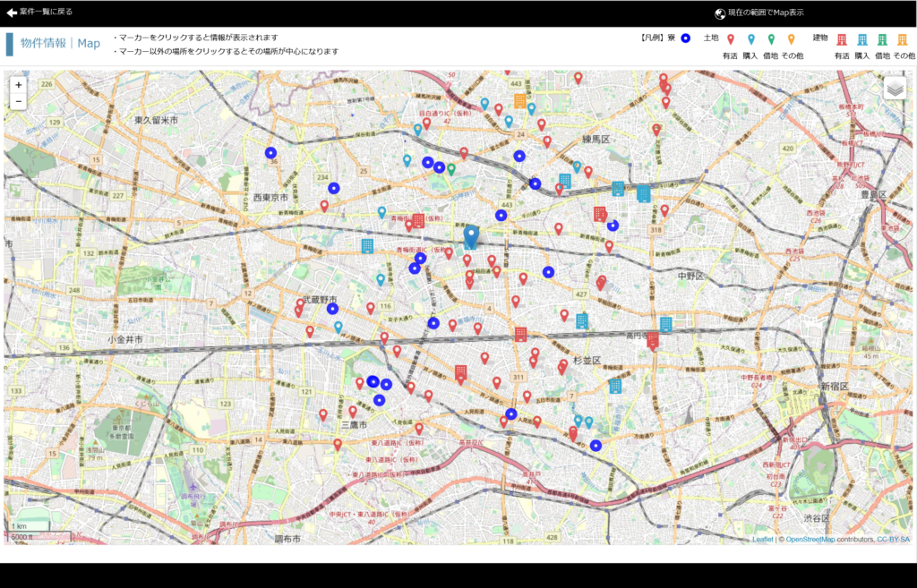Click 現在の範囲でMap表示 button

tap(766, 13)
